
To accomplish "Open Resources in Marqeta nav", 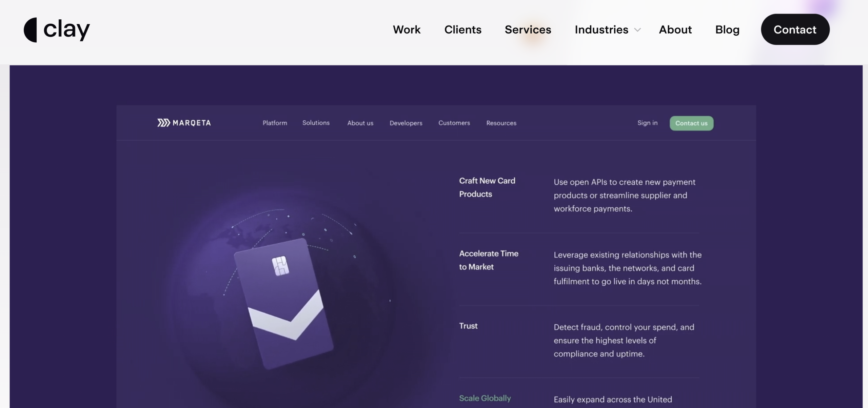I will 501,123.
